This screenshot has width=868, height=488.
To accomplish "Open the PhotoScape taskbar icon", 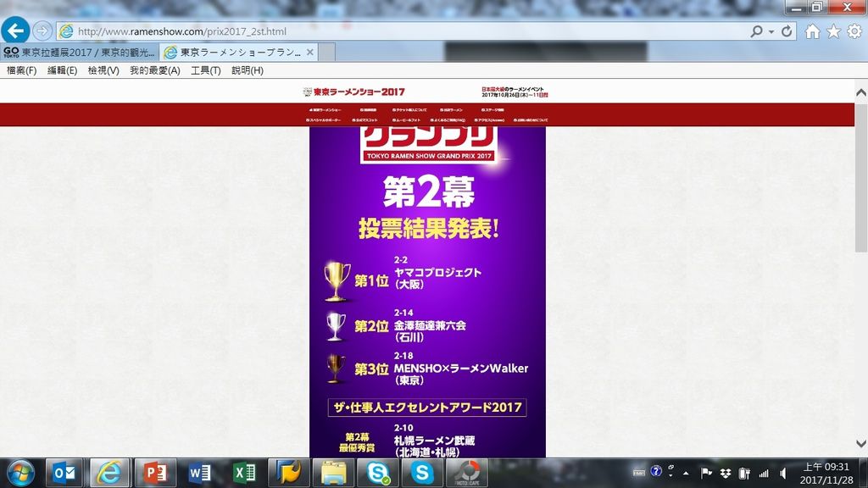I will 467,473.
